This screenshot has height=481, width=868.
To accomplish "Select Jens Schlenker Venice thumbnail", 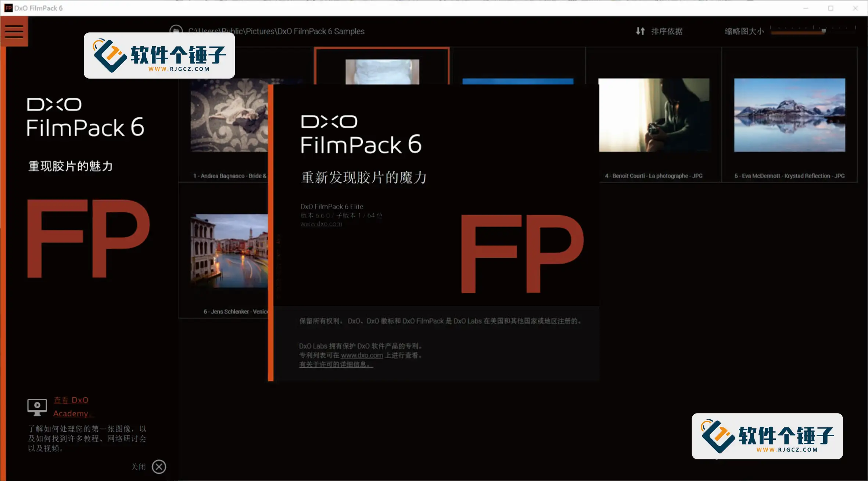I will (229, 250).
